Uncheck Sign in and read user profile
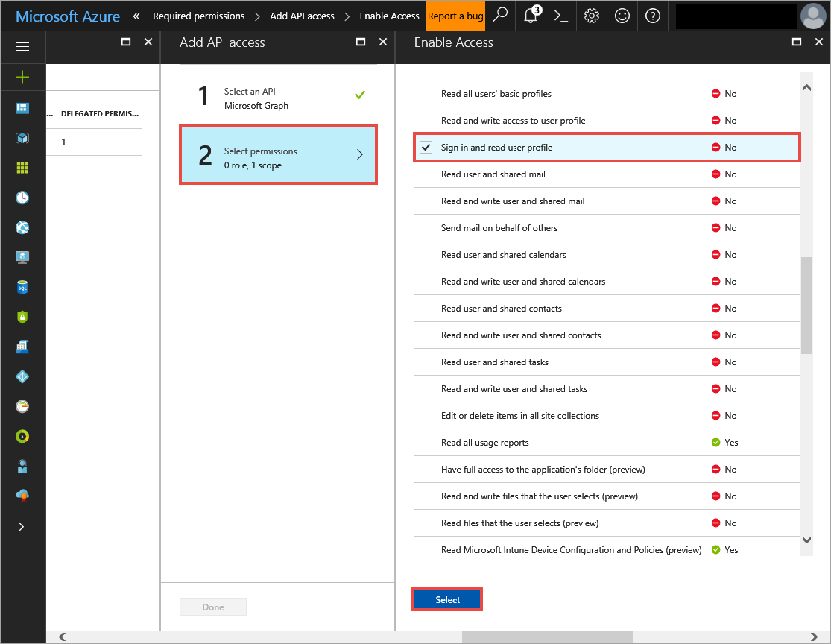831x644 pixels. point(426,148)
